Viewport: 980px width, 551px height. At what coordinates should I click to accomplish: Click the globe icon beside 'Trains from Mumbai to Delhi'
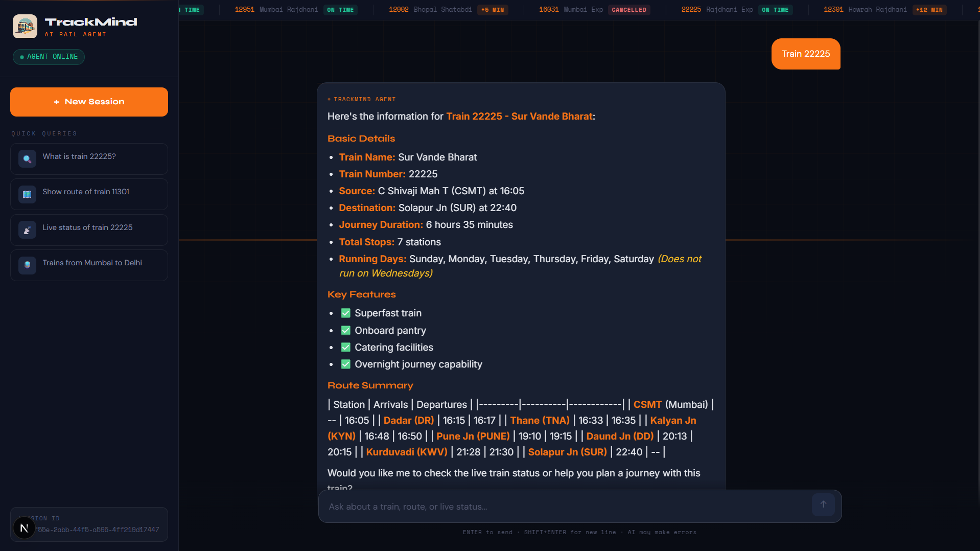click(x=27, y=265)
